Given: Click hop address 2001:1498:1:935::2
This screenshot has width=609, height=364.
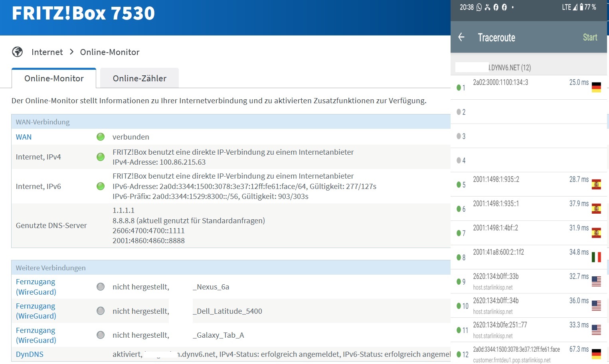Looking at the screenshot, I should click(x=496, y=179).
